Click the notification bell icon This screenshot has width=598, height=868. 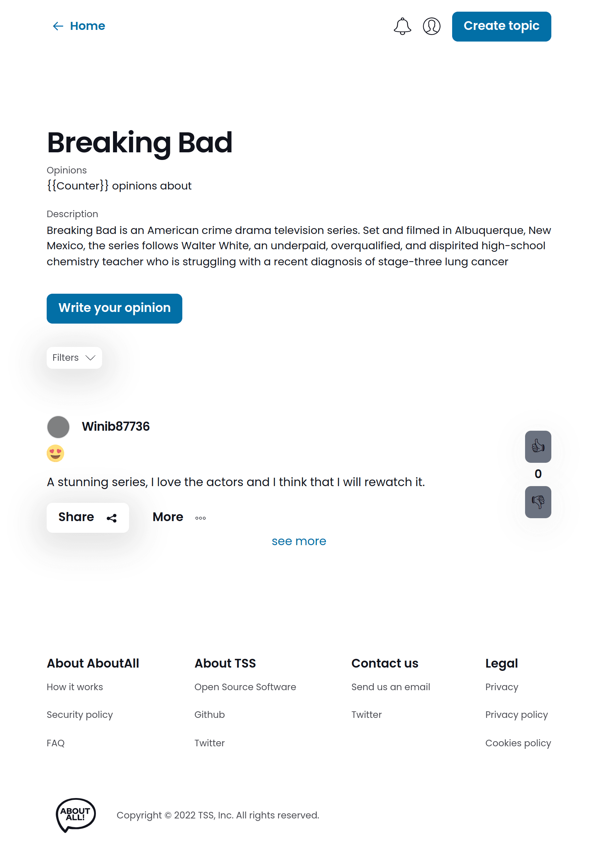pos(402,26)
